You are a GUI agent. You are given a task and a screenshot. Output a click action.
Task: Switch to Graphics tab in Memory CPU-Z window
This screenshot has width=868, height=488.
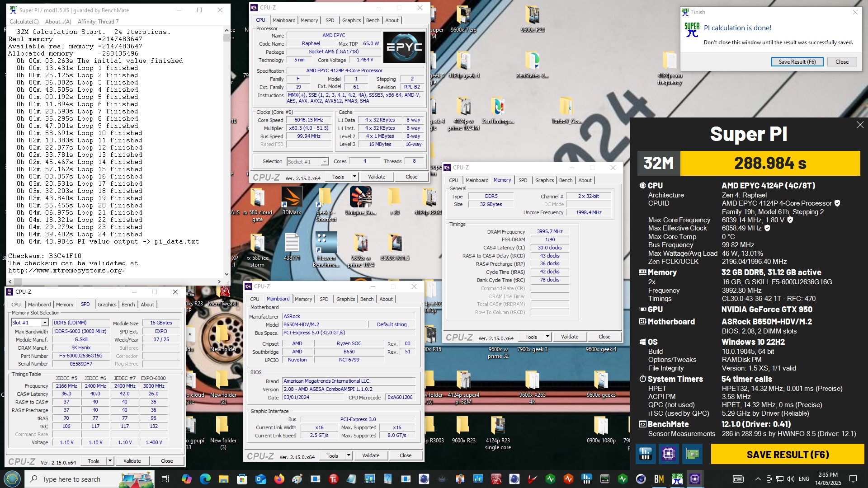tap(544, 180)
